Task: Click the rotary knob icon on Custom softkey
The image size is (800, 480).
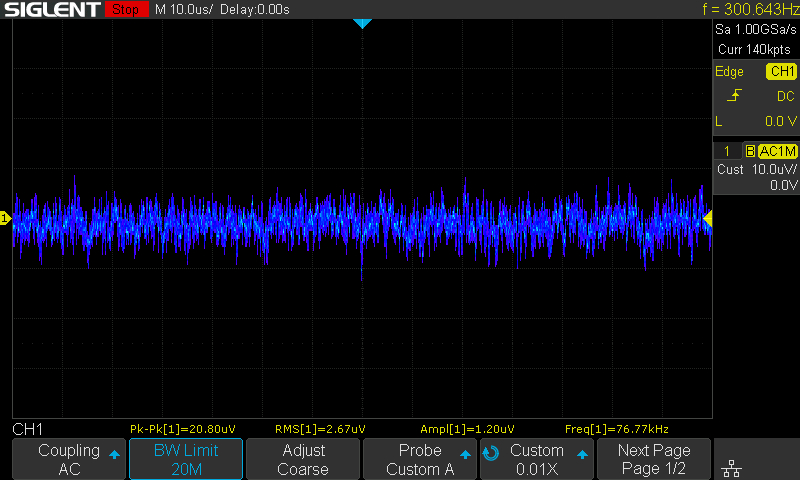Action: coord(490,452)
